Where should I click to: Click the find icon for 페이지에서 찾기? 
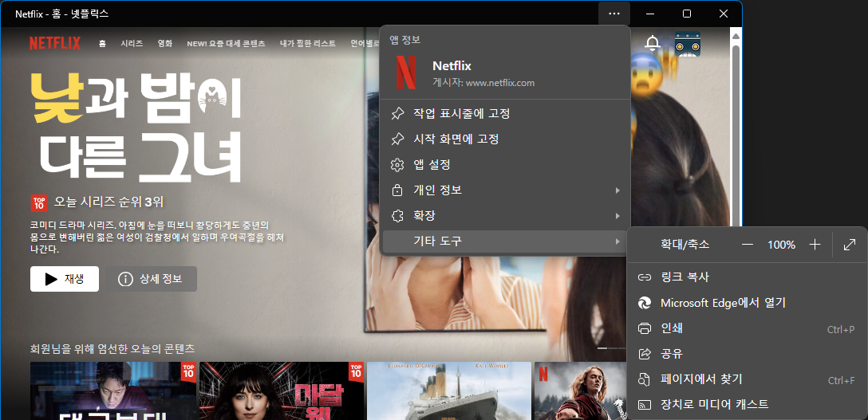pos(644,379)
